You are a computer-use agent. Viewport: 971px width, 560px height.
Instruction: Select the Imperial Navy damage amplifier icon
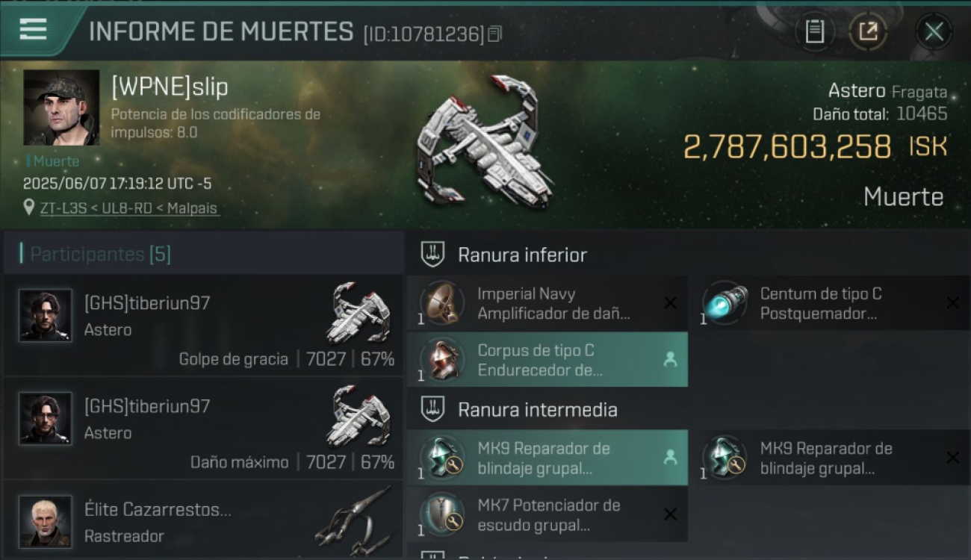[x=442, y=303]
